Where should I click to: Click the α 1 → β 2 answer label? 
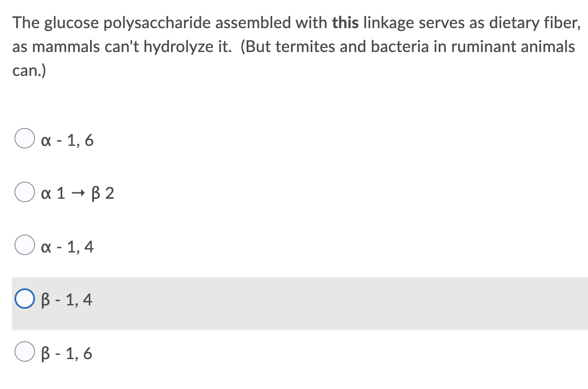[77, 193]
